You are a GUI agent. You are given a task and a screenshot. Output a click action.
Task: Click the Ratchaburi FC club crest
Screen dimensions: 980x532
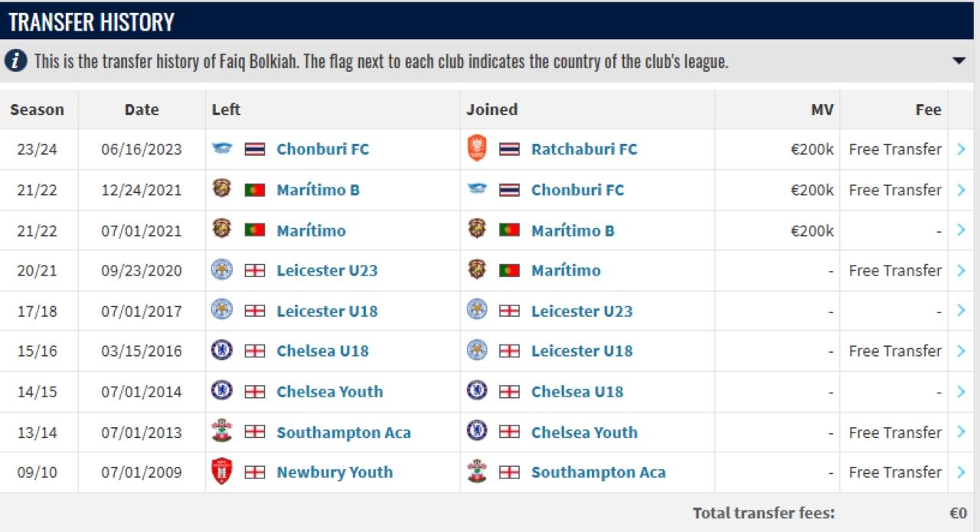[477, 149]
